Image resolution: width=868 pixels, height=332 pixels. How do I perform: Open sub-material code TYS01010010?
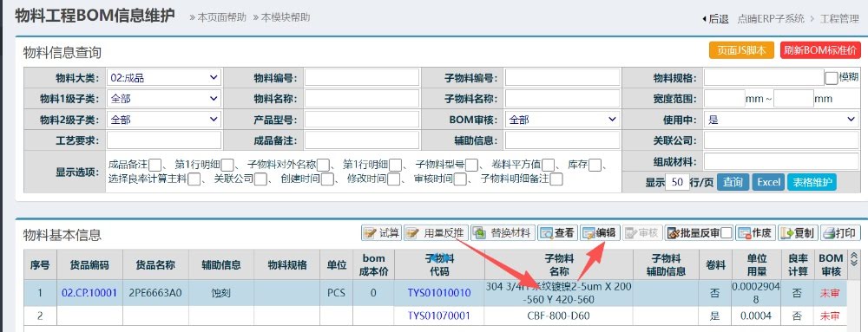439,293
